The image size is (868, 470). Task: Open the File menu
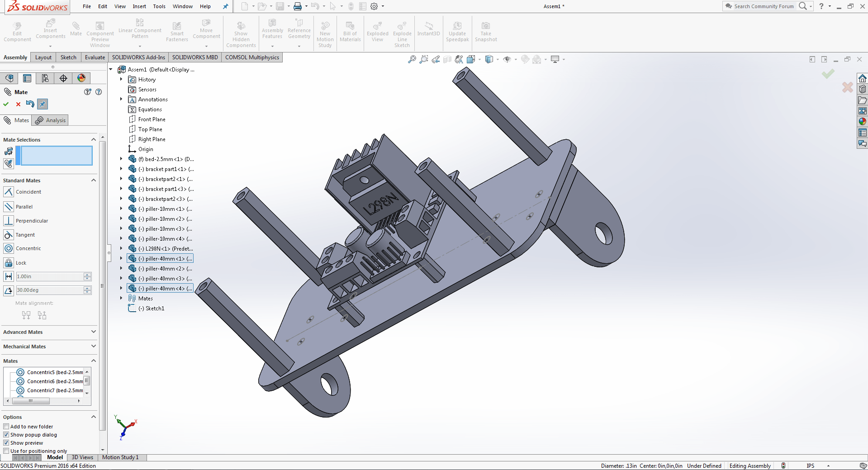point(87,6)
